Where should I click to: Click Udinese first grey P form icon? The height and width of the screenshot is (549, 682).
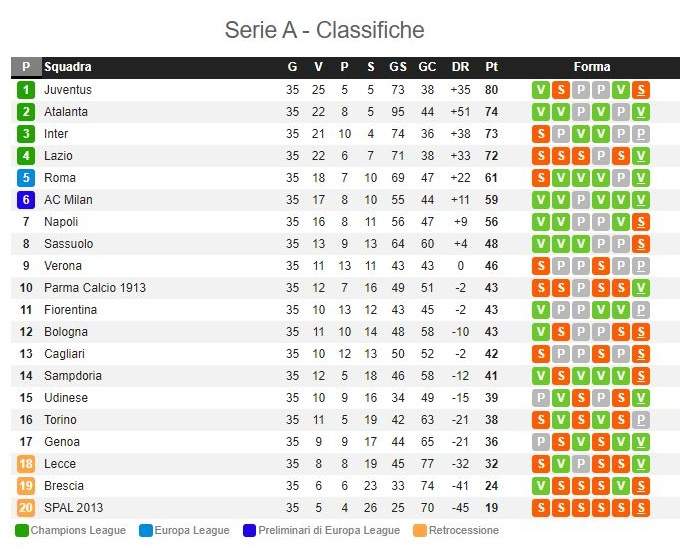(x=541, y=398)
